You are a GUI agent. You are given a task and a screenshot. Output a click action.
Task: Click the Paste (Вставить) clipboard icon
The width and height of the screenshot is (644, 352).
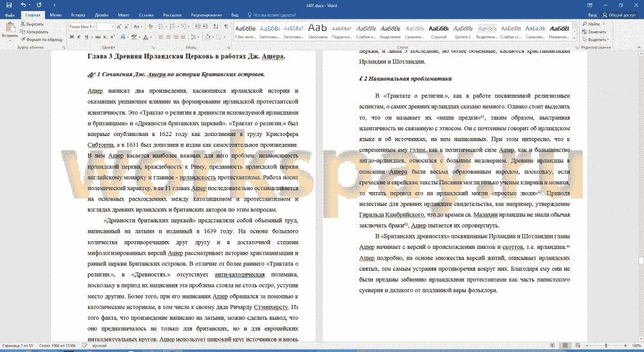point(10,28)
